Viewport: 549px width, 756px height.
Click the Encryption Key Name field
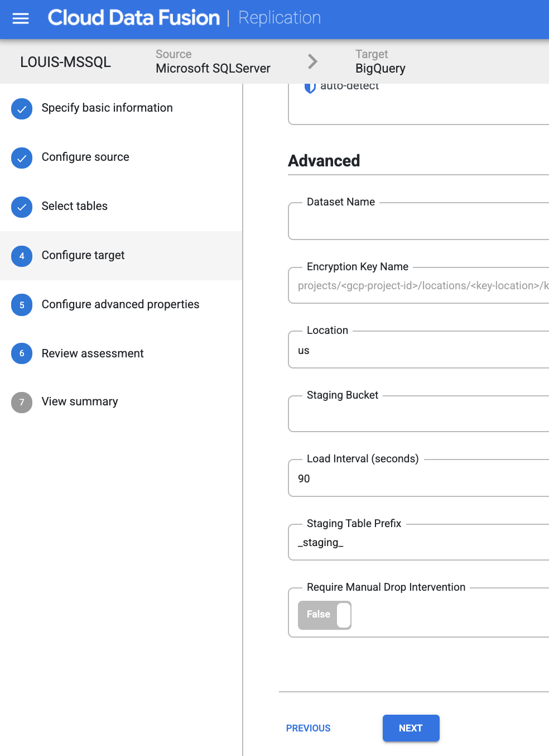tap(418, 285)
